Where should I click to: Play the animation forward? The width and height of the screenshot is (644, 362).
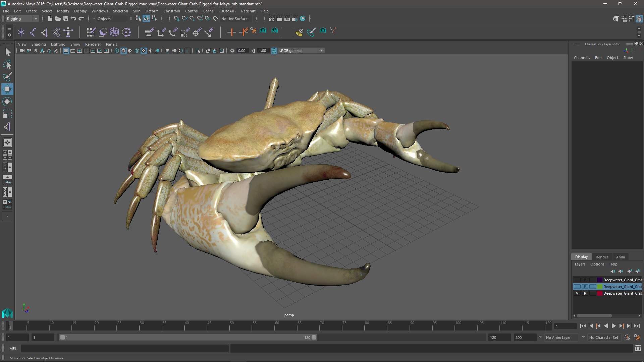[613, 326]
